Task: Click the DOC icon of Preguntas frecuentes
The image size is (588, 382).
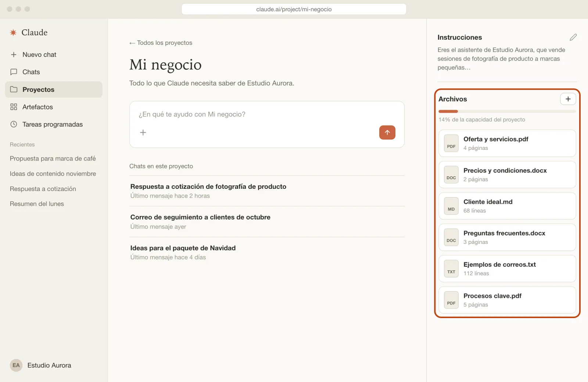Action: click(x=451, y=237)
